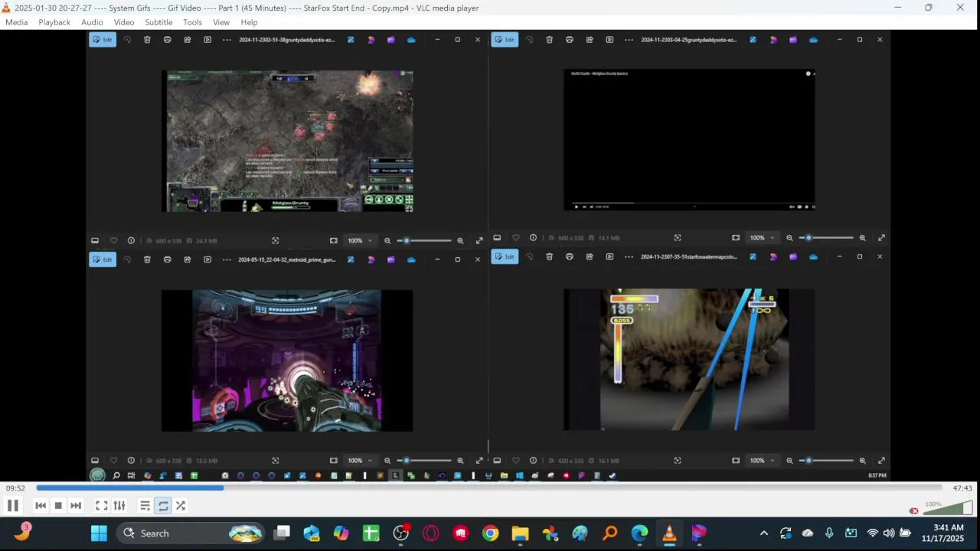980x551 pixels.
Task: Open File Explorer from taskbar
Action: click(521, 533)
